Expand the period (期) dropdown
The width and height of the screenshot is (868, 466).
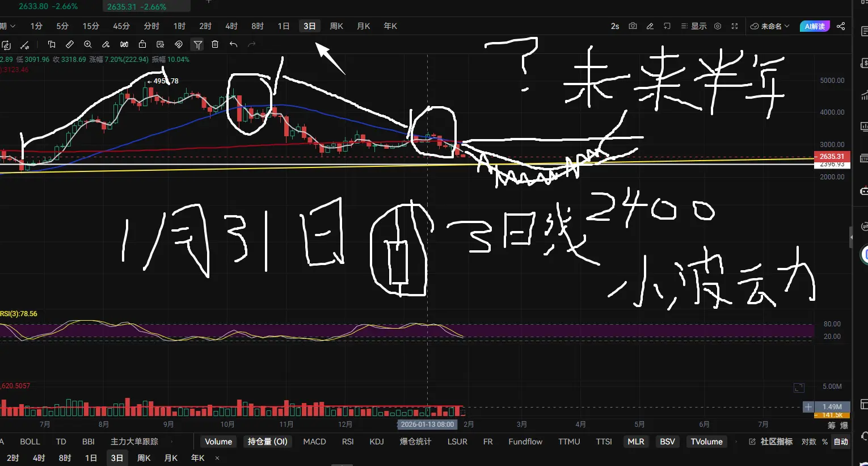[7, 26]
